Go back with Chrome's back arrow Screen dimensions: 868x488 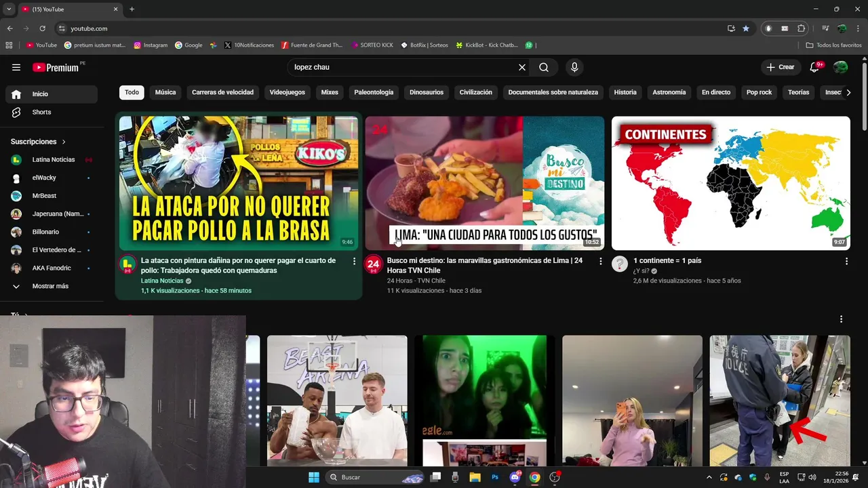[x=10, y=28]
